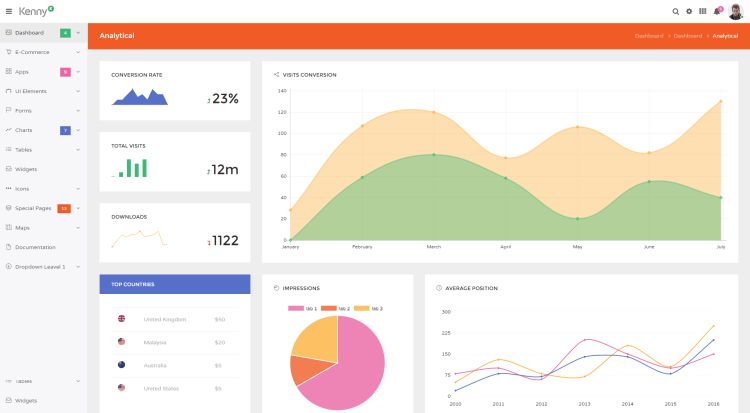
Task: Open the apps grid icon in header
Action: click(x=703, y=11)
